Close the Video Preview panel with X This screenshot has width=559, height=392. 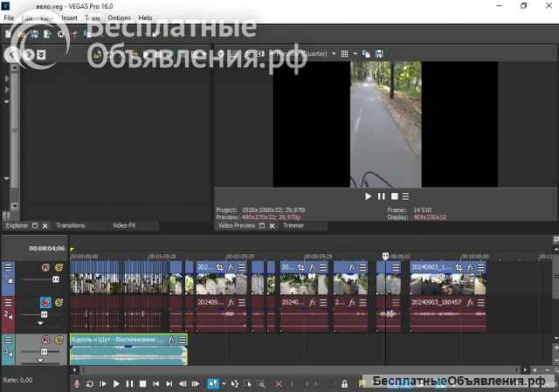point(272,226)
